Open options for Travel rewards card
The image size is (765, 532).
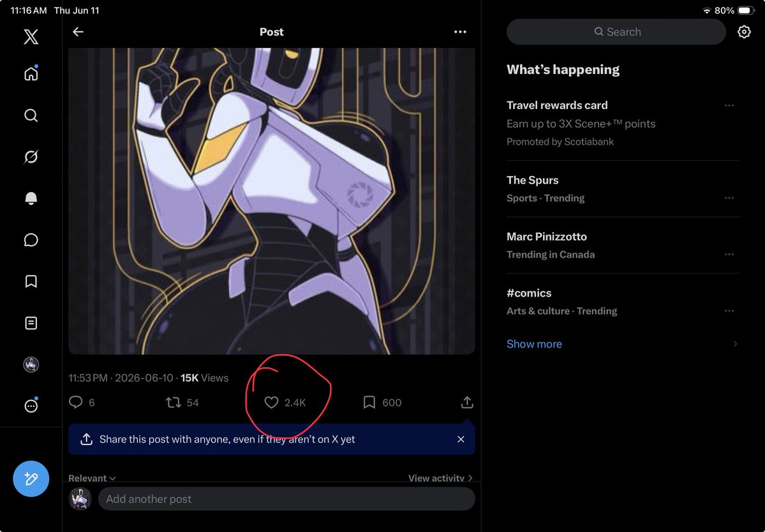point(729,105)
